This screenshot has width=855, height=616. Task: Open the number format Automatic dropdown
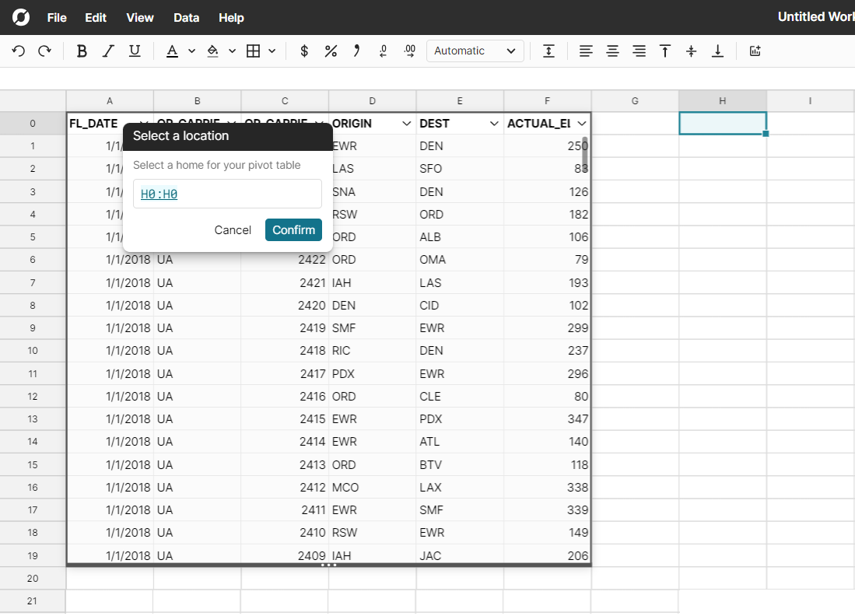(475, 51)
